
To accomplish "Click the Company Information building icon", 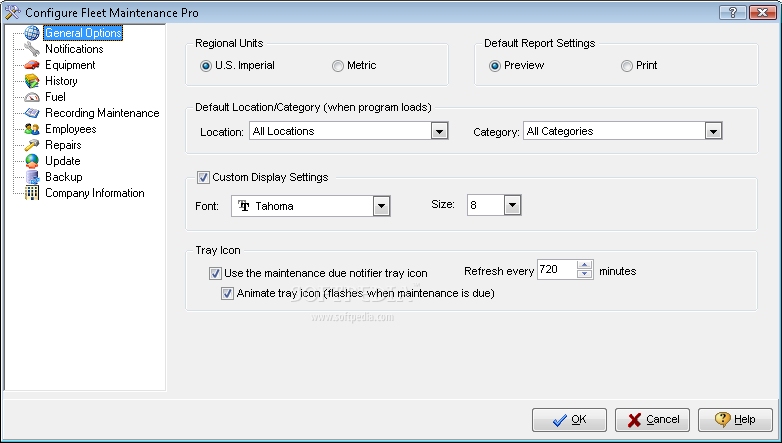I will (32, 193).
